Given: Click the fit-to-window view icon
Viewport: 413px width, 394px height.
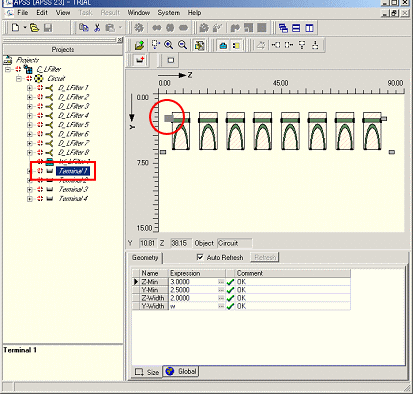Looking at the screenshot, I should click(x=199, y=45).
